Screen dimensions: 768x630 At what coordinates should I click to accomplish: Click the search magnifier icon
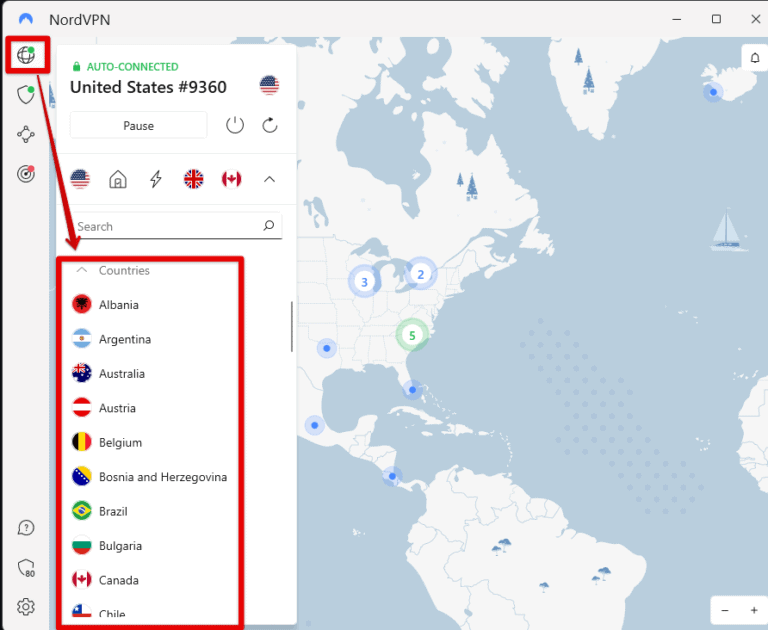(x=268, y=225)
